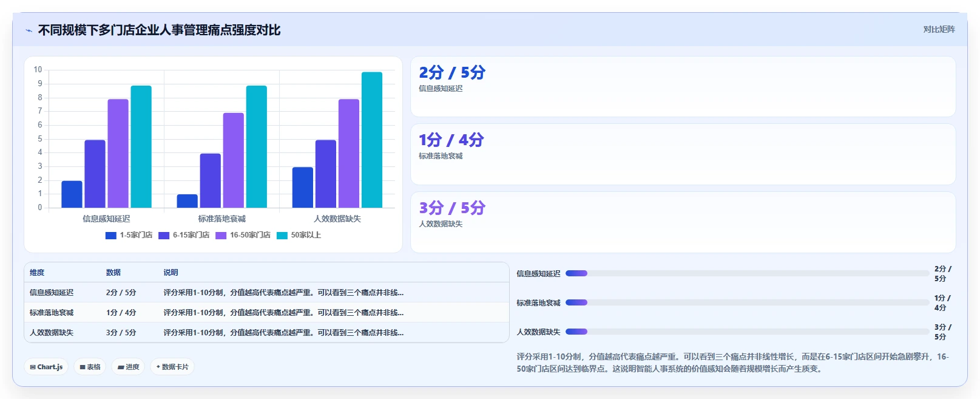Click the 对比矩阵 label in header
This screenshot has height=399, width=980.
[939, 30]
